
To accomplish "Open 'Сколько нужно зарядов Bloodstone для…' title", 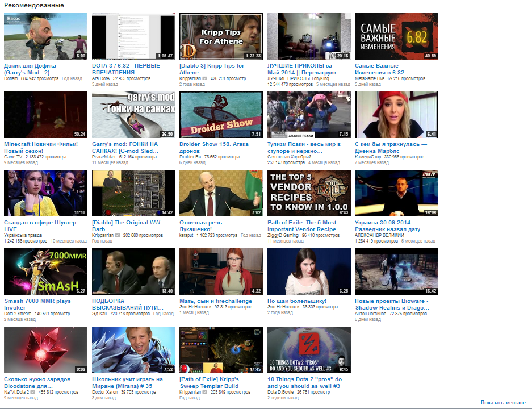I will click(37, 382).
